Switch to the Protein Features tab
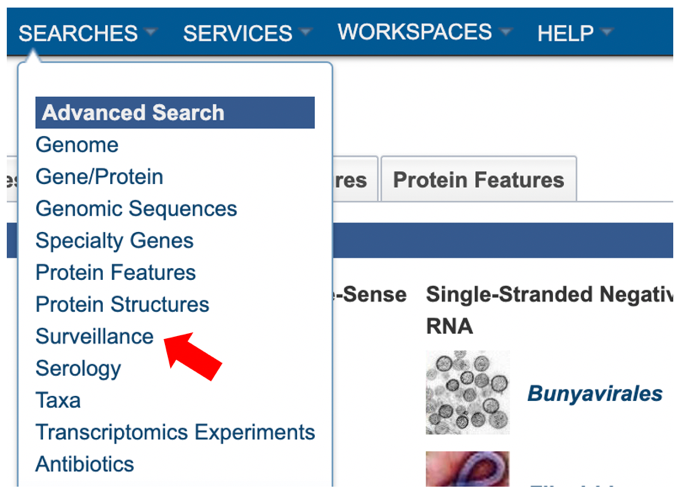This screenshot has width=681, height=487. (479, 179)
